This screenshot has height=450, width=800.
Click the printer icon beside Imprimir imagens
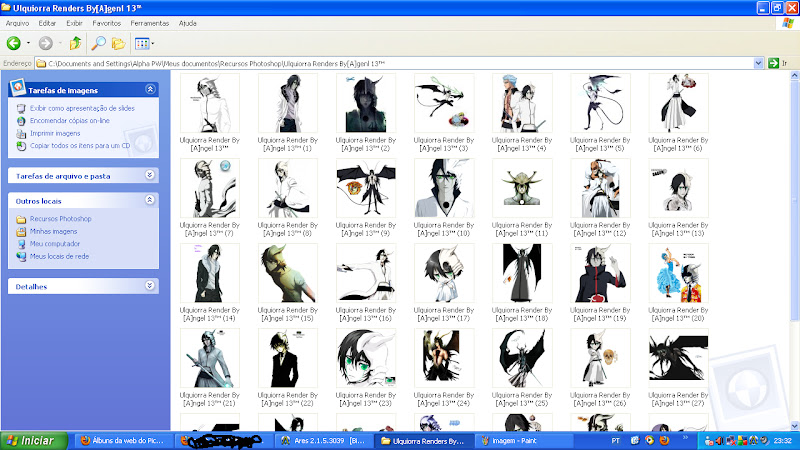(x=21, y=134)
